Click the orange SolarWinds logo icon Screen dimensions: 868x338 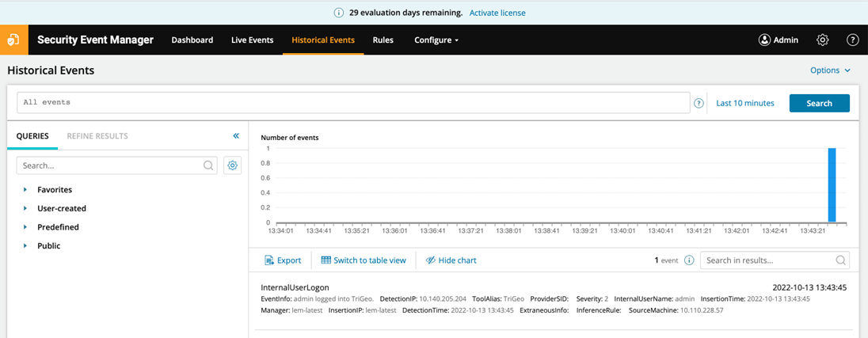tap(13, 40)
